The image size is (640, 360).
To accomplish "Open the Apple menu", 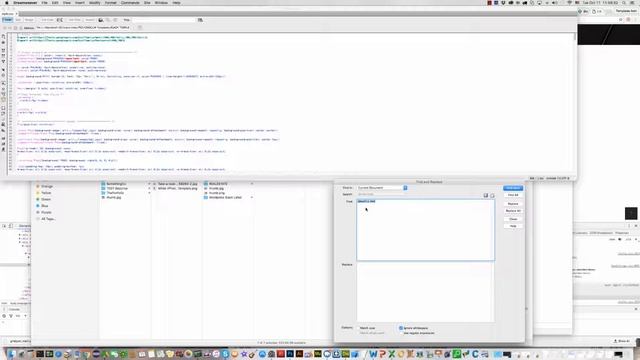I will (x=7, y=3).
